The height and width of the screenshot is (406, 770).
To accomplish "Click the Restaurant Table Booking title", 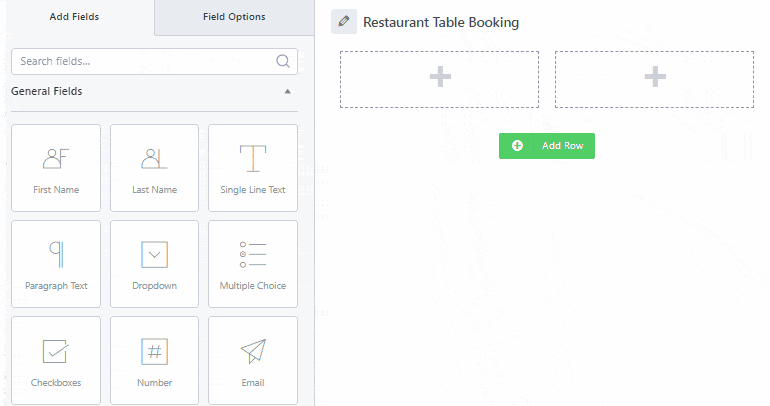I will [x=441, y=22].
